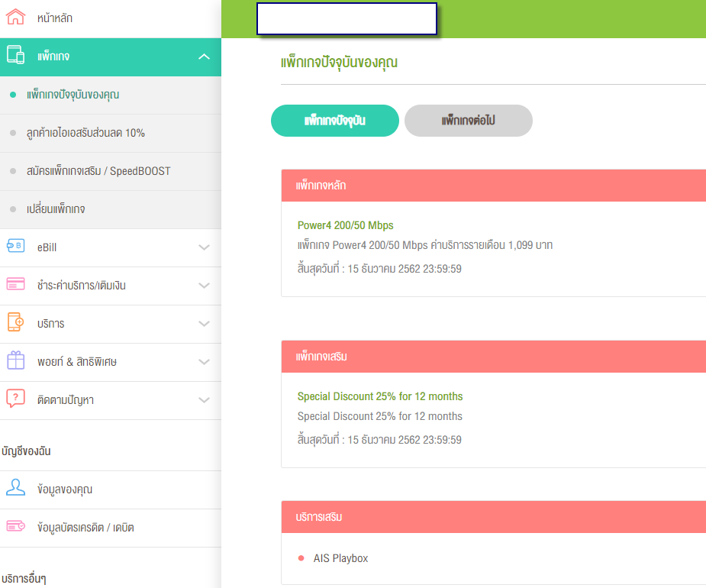Viewport: 706px width, 588px height.
Task: Click the phone-plus icon for บริการ
Action: pos(15,322)
